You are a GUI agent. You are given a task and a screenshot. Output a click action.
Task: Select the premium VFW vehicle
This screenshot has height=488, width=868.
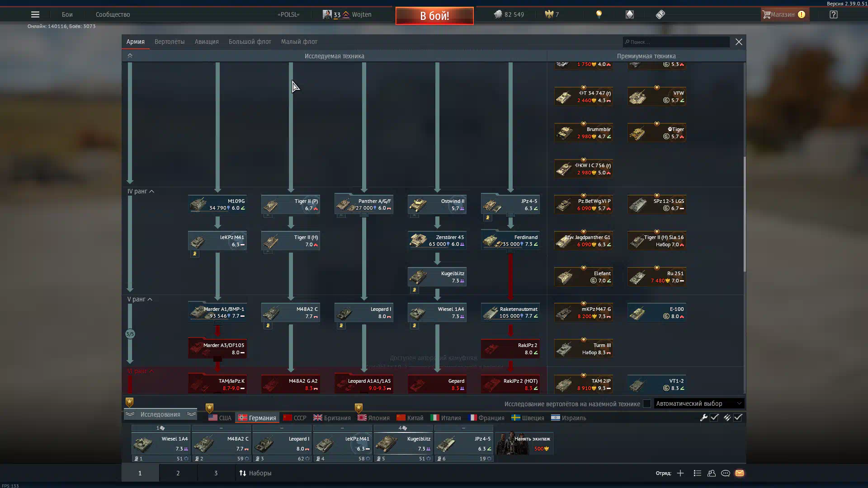pos(657,97)
